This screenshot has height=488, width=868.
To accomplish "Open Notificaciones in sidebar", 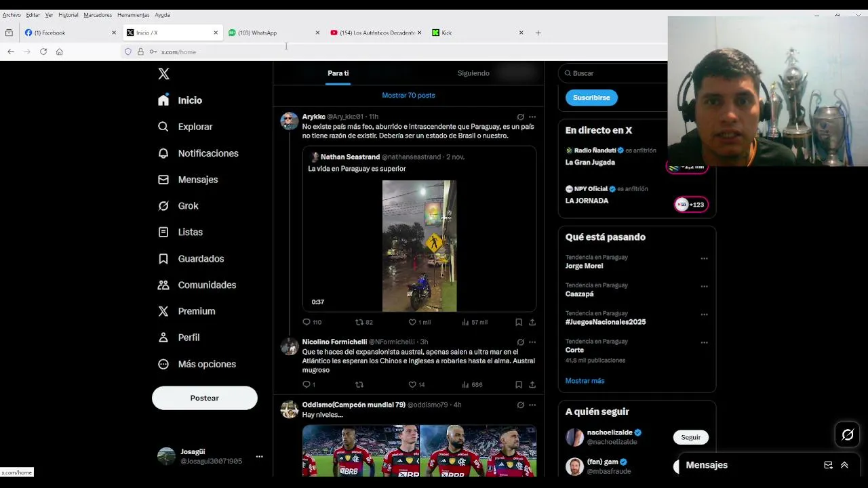I will coord(197,153).
